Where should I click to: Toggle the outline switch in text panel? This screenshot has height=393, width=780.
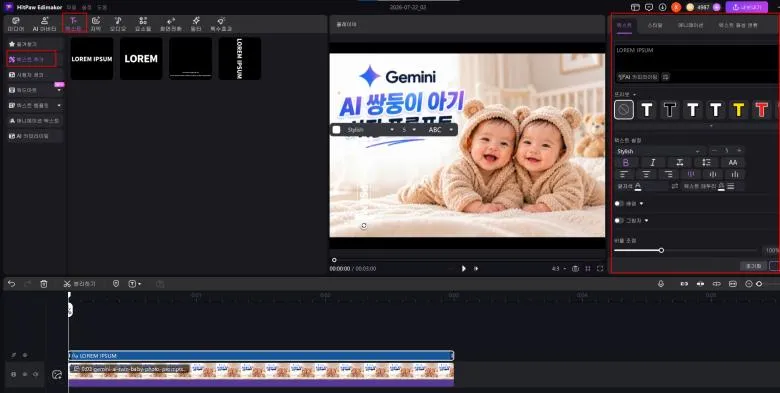(619, 203)
